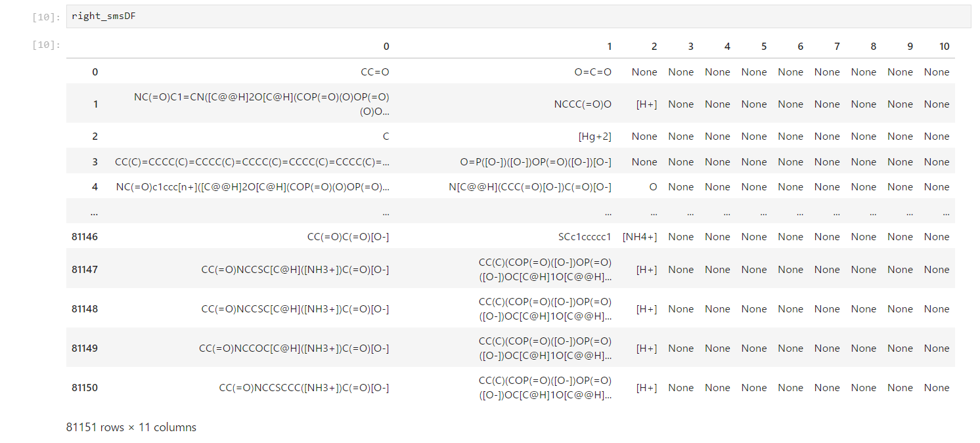Click the CC(=O)C(=O)[O-] cell
The width and height of the screenshot is (980, 443).
348,237
